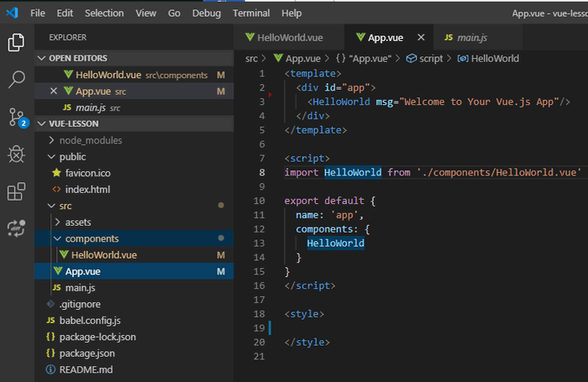
Task: Open the diff sync icon in activity bar
Action: pyautogui.click(x=16, y=228)
